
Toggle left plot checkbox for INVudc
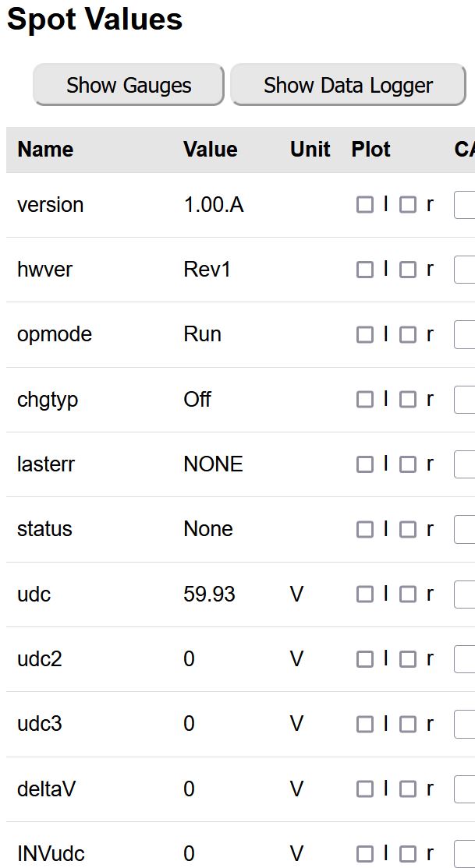point(364,854)
